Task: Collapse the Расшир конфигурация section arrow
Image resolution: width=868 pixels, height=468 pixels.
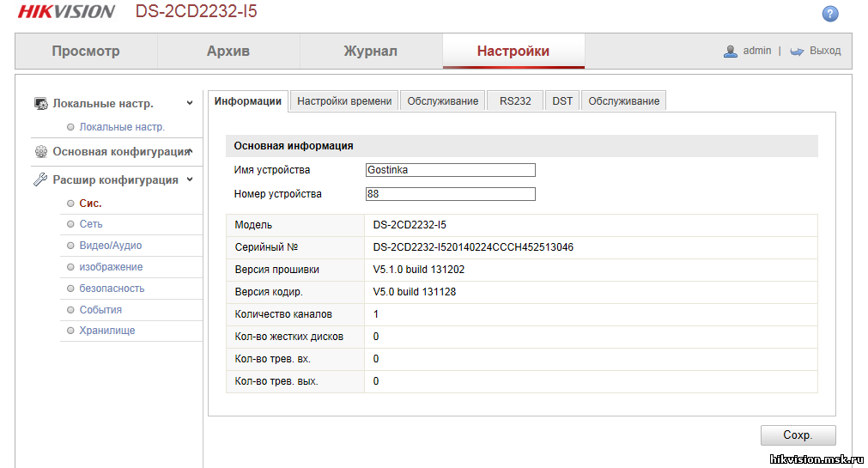Action: (190, 179)
